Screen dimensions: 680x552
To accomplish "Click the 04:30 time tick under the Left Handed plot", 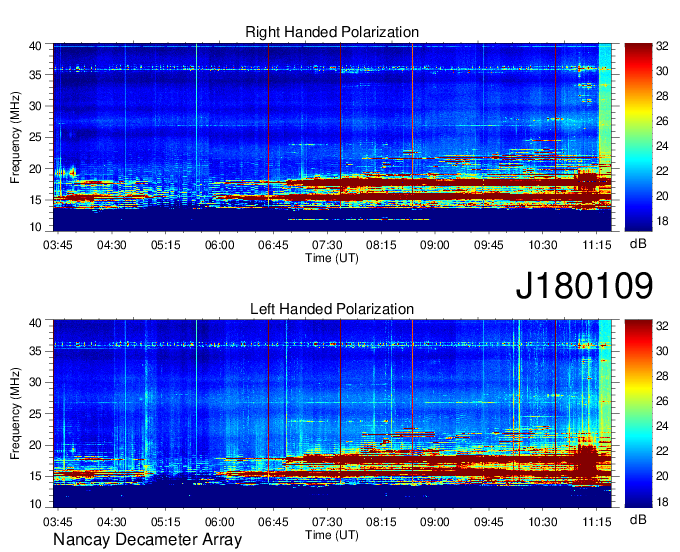I will 111,522.
